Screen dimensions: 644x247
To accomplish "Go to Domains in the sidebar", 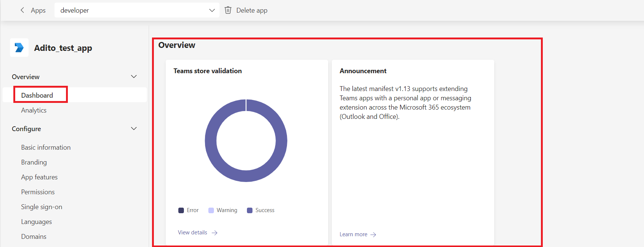I will (x=34, y=237).
